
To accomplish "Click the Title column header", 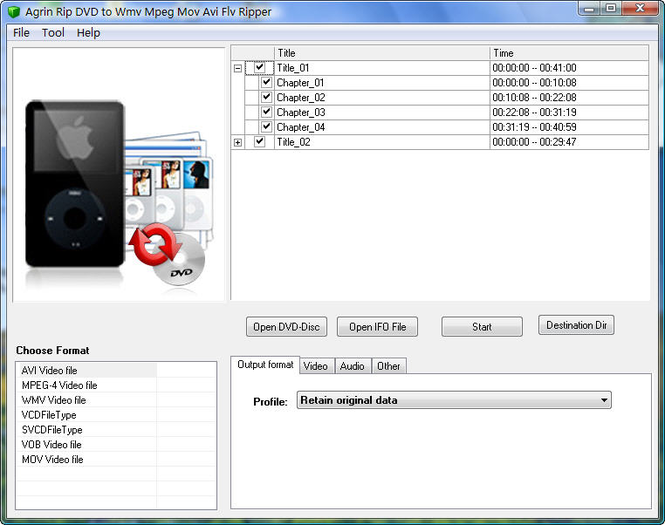I will pos(382,53).
